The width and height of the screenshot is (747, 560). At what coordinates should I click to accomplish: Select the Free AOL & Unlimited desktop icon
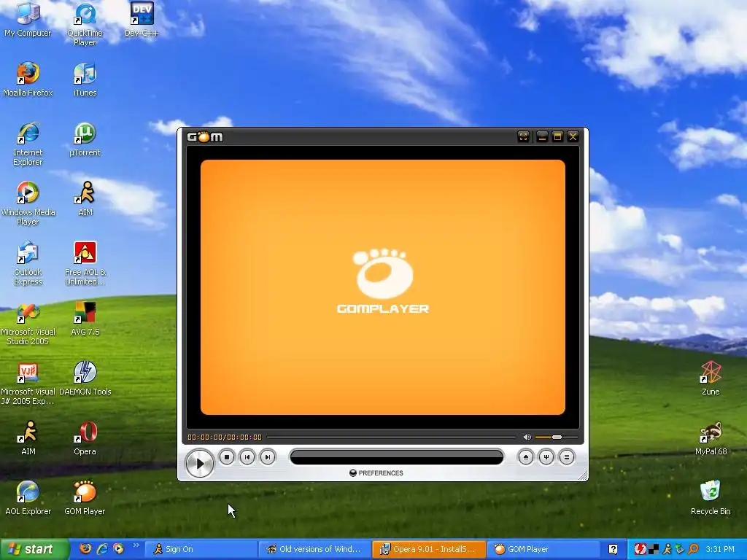85,263
